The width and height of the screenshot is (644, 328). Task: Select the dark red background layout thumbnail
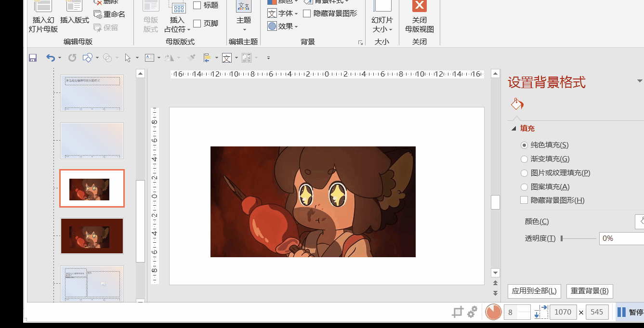pos(92,236)
